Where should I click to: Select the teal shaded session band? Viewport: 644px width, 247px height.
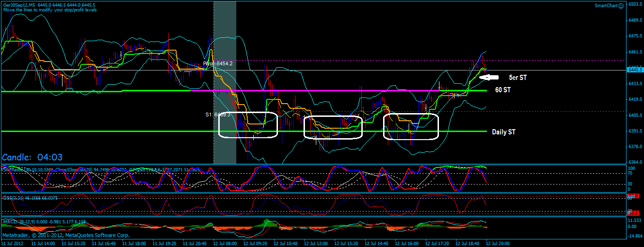coord(225,82)
